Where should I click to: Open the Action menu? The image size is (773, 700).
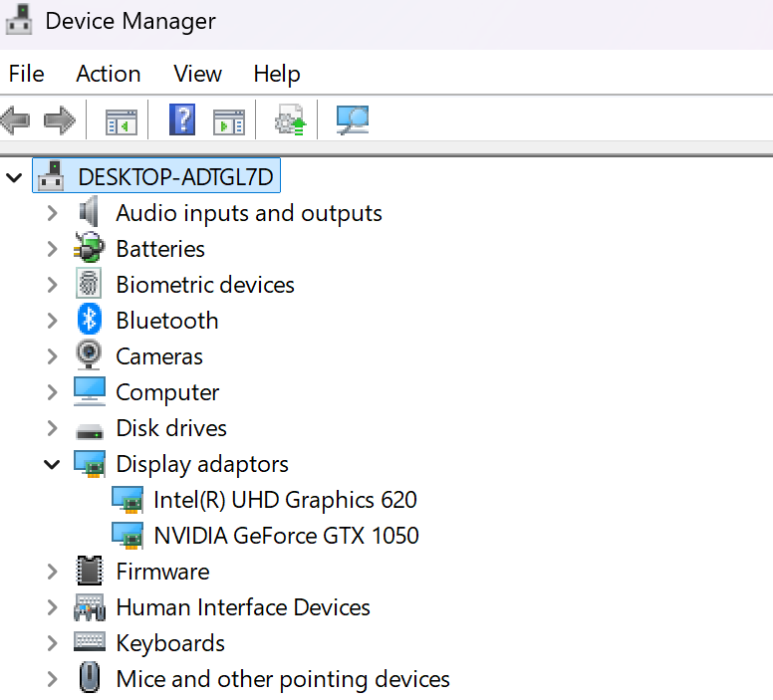click(109, 74)
